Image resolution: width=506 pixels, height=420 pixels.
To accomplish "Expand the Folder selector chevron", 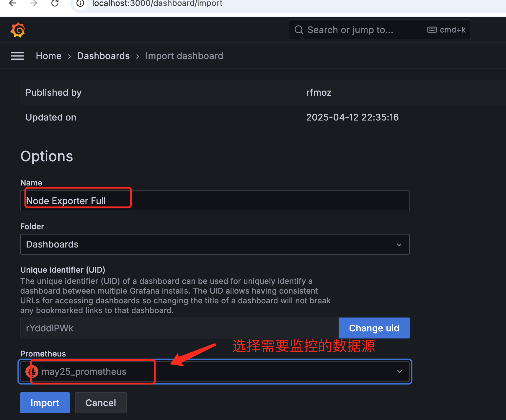I will [x=399, y=245].
